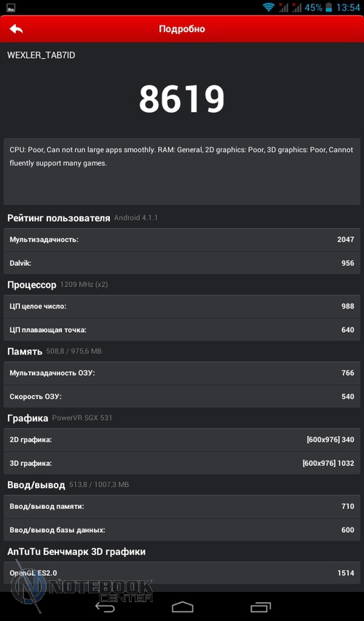Image resolution: width=364 pixels, height=621 pixels.
Task: Tap the total score 8619
Action: (182, 98)
